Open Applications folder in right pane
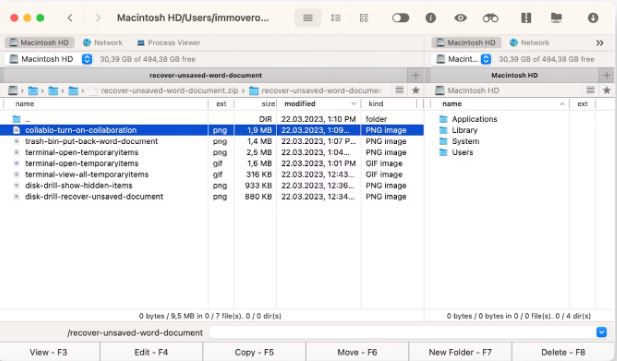 coord(468,119)
